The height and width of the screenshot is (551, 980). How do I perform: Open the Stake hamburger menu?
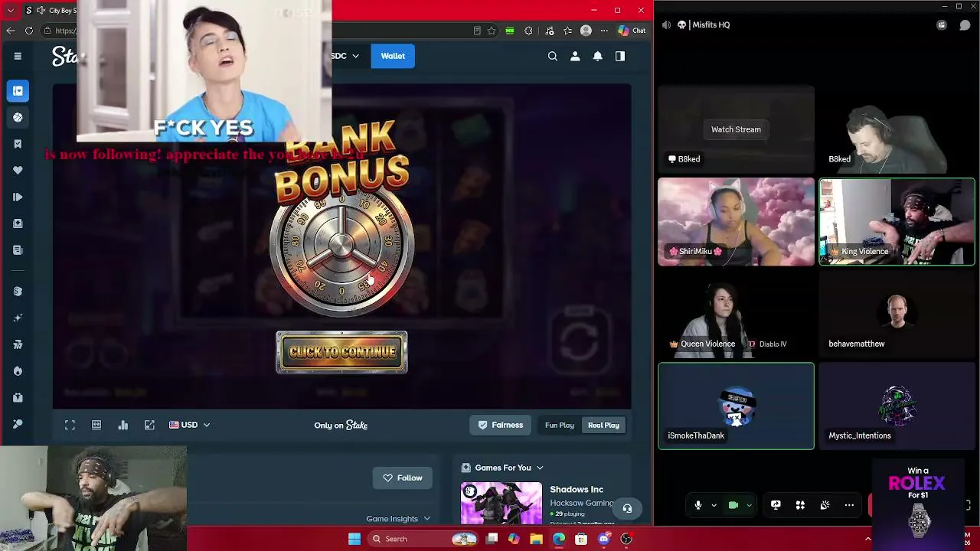tap(18, 56)
